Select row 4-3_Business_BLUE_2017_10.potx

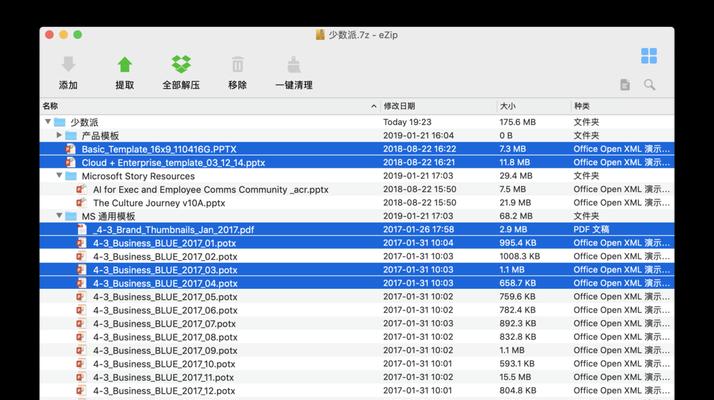(x=357, y=364)
